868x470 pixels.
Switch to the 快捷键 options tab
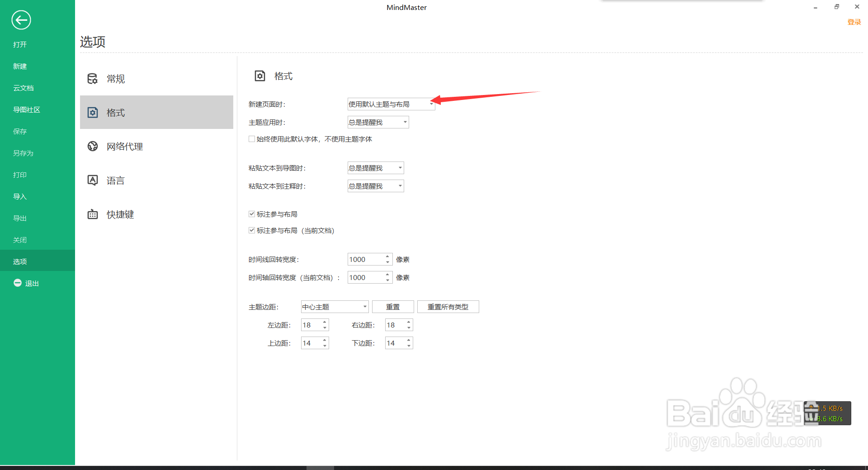click(x=156, y=214)
